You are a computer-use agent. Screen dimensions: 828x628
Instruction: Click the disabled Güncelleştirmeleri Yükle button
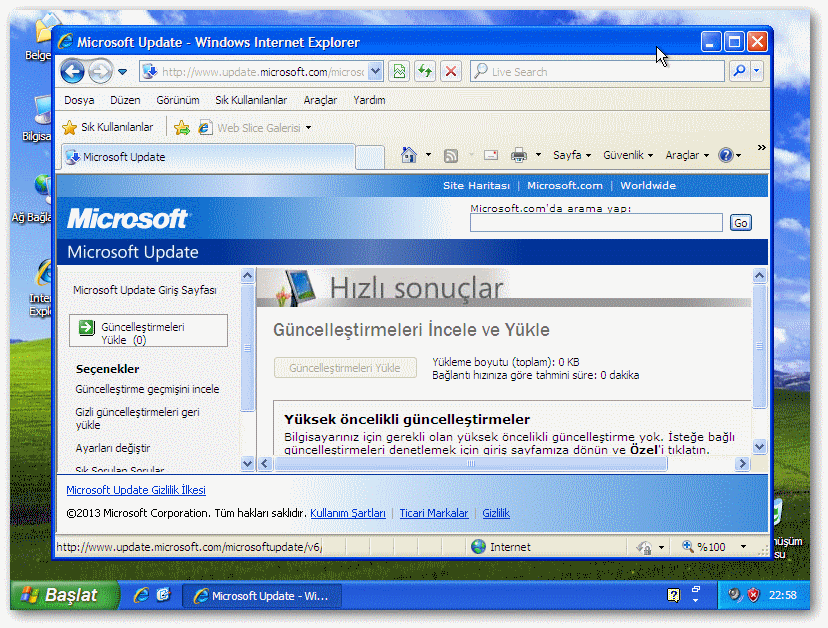pyautogui.click(x=345, y=368)
